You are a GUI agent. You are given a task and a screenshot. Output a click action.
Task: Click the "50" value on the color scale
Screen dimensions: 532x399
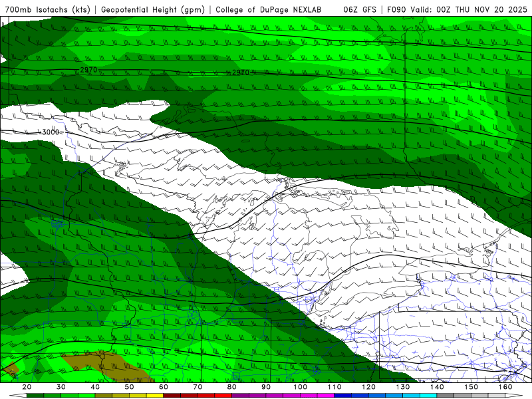129,387
